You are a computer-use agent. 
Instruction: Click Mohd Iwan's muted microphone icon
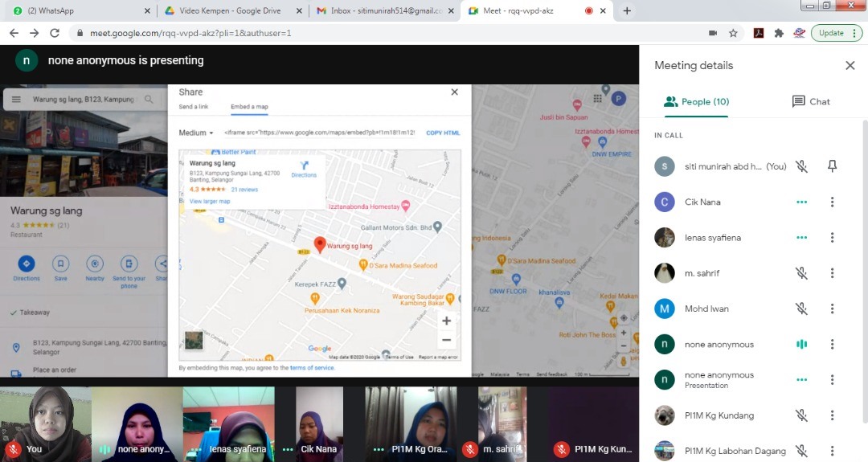[801, 309]
